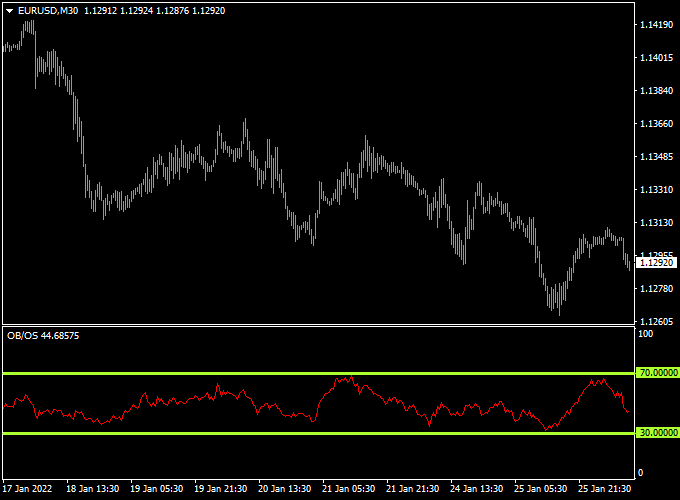Click the 1.13485 price scale label

click(657, 157)
